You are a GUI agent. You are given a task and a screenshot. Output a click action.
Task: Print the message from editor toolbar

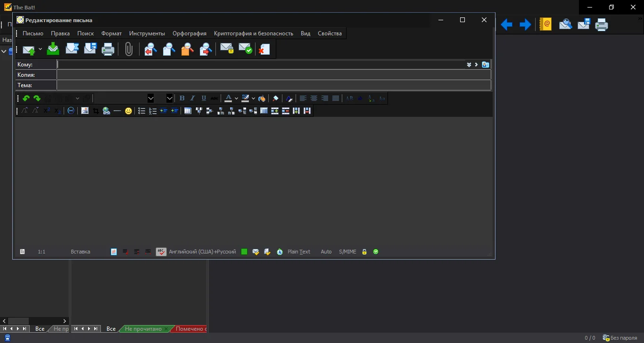pos(108,49)
